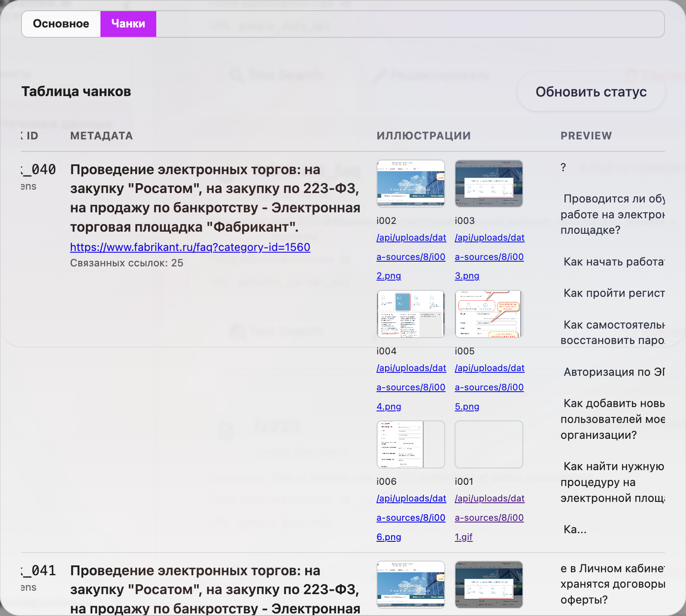686x616 pixels.
Task: Follow the i005.png upload link
Action: (489, 387)
